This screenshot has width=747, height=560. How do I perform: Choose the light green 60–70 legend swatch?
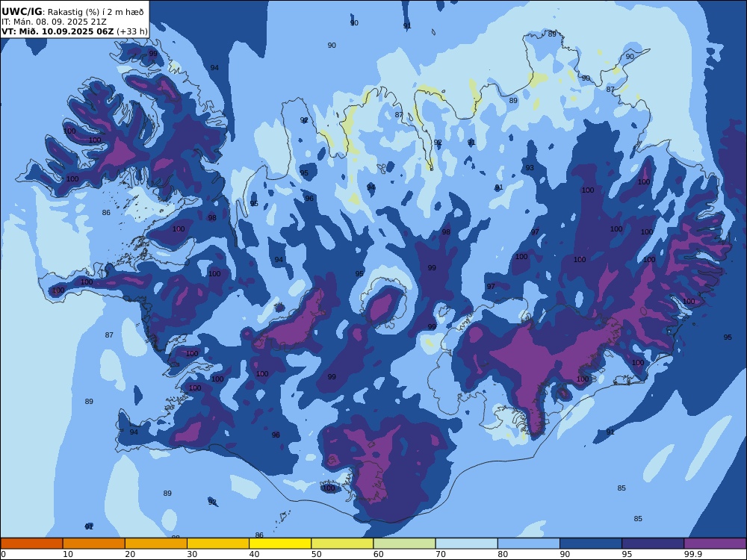coord(404,544)
